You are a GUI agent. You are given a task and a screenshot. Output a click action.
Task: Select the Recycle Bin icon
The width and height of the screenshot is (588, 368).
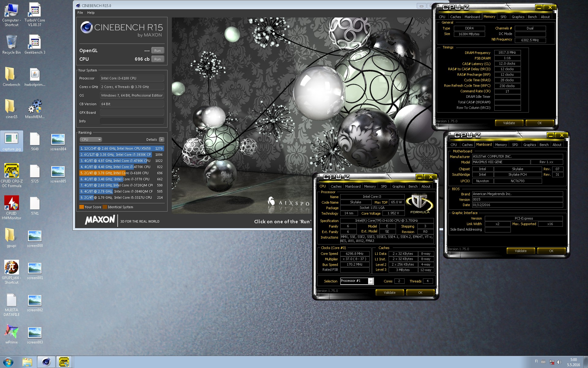tap(11, 44)
